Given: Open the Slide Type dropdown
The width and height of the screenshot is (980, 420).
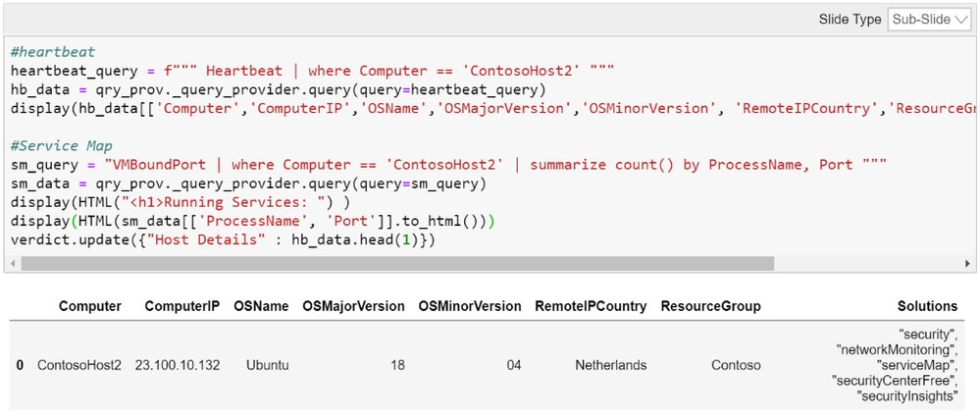Looking at the screenshot, I should (928, 20).
